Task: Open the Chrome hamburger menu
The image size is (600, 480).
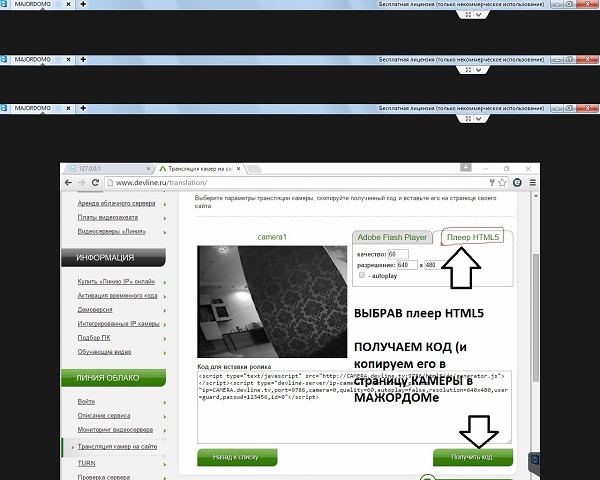Action: coord(532,183)
